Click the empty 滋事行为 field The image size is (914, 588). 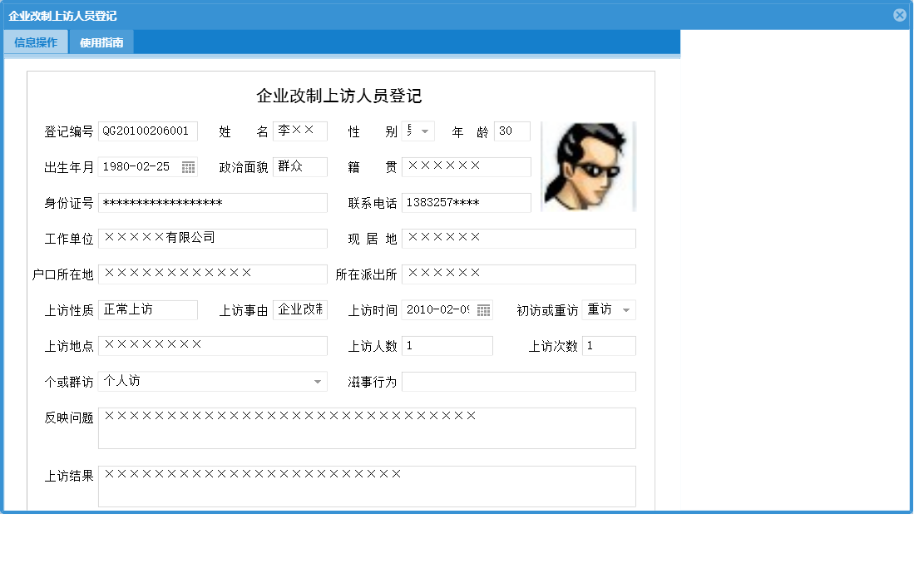click(520, 381)
